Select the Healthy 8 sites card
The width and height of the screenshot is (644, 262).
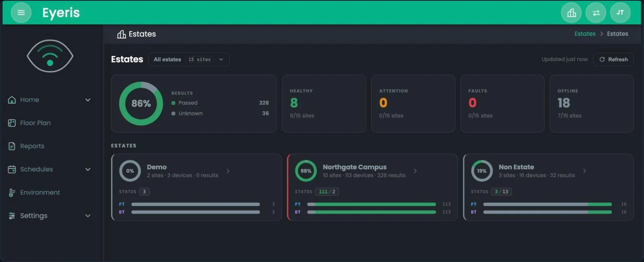point(324,104)
